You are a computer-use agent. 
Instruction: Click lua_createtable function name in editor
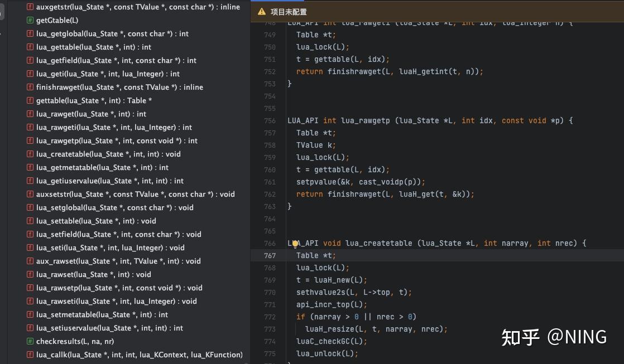click(378, 243)
